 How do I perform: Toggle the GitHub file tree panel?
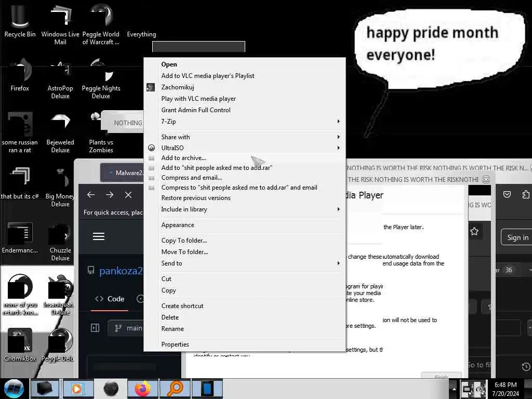pyautogui.click(x=96, y=328)
